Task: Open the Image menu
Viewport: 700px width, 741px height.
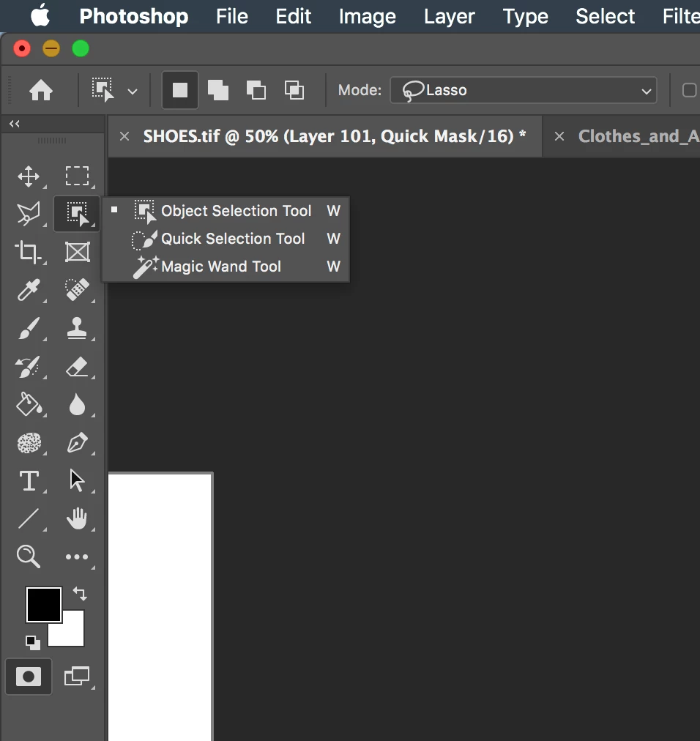Action: click(368, 17)
